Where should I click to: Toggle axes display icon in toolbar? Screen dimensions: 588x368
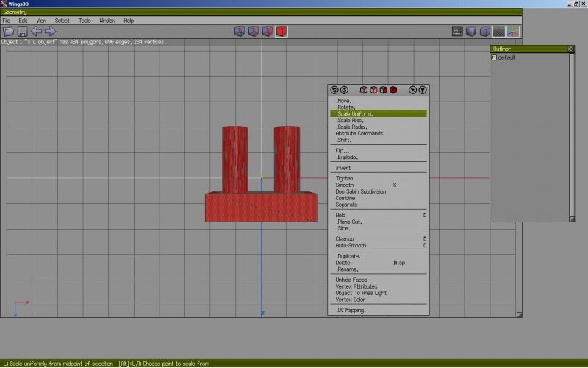tap(513, 32)
